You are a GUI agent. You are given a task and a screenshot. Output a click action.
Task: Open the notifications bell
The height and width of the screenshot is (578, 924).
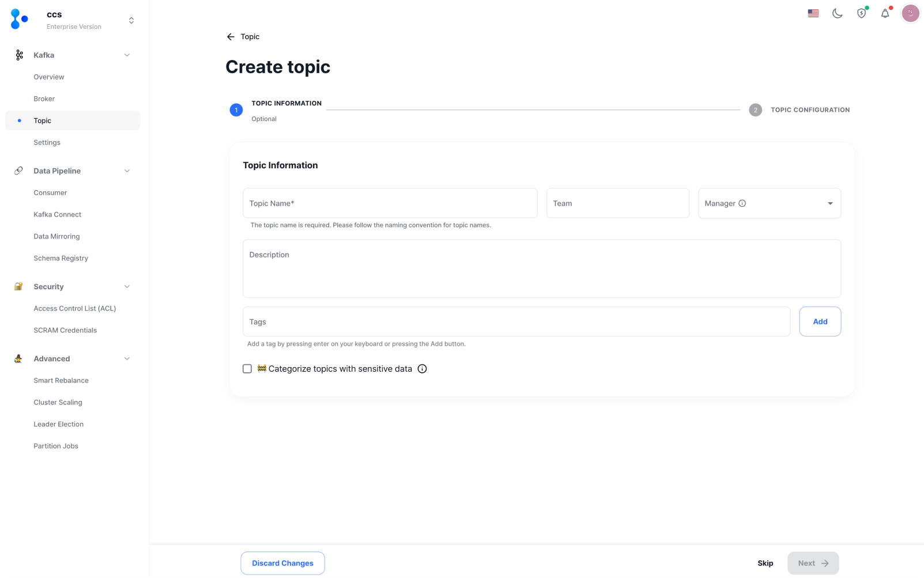point(885,13)
